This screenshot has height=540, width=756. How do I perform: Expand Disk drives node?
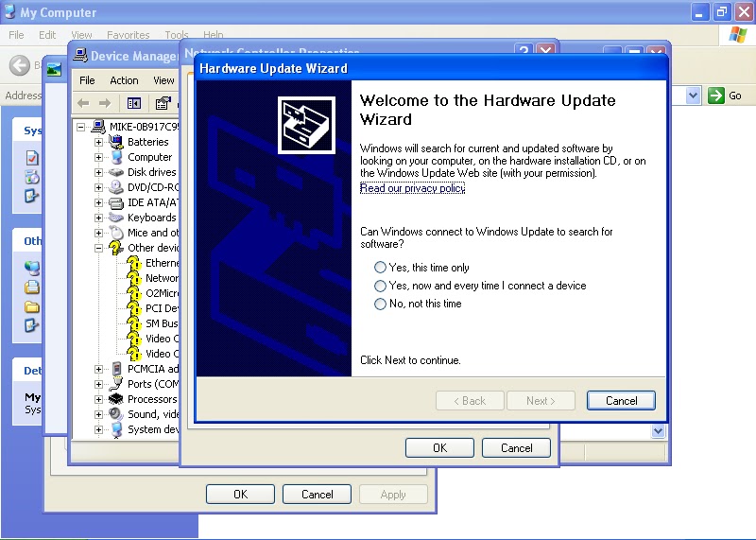[99, 172]
